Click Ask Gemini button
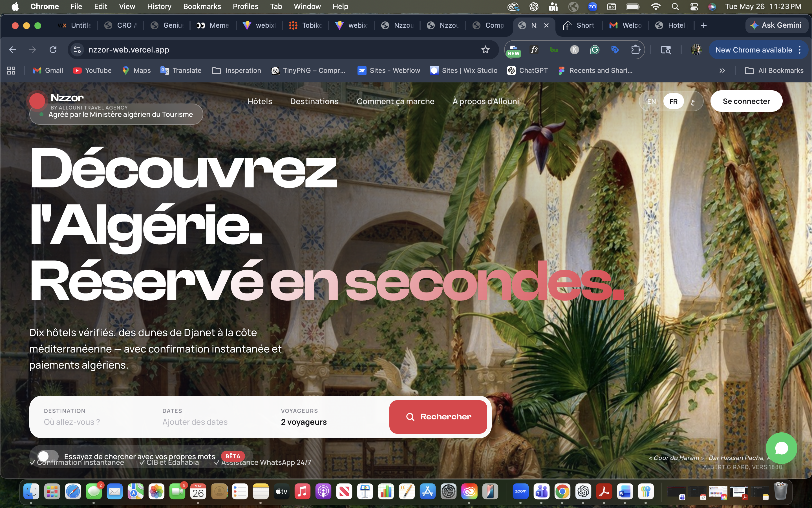 tap(776, 25)
